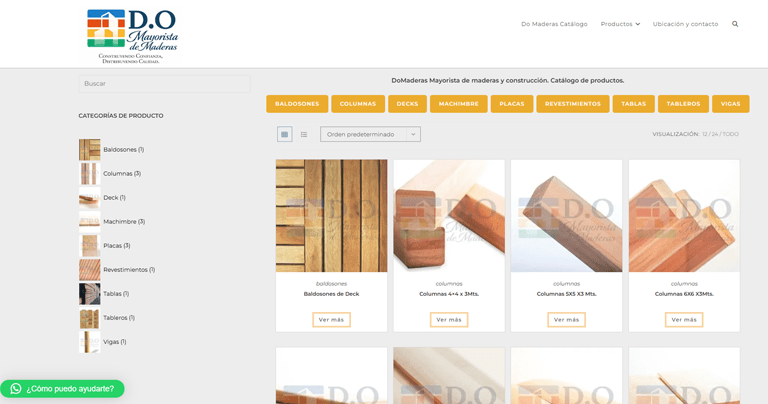The image size is (768, 404).
Task: Click the D.O Mayorista de Maderas logo
Action: [132, 36]
